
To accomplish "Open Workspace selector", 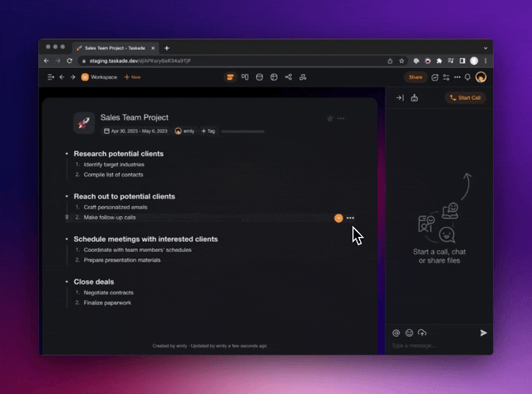I will [x=99, y=77].
